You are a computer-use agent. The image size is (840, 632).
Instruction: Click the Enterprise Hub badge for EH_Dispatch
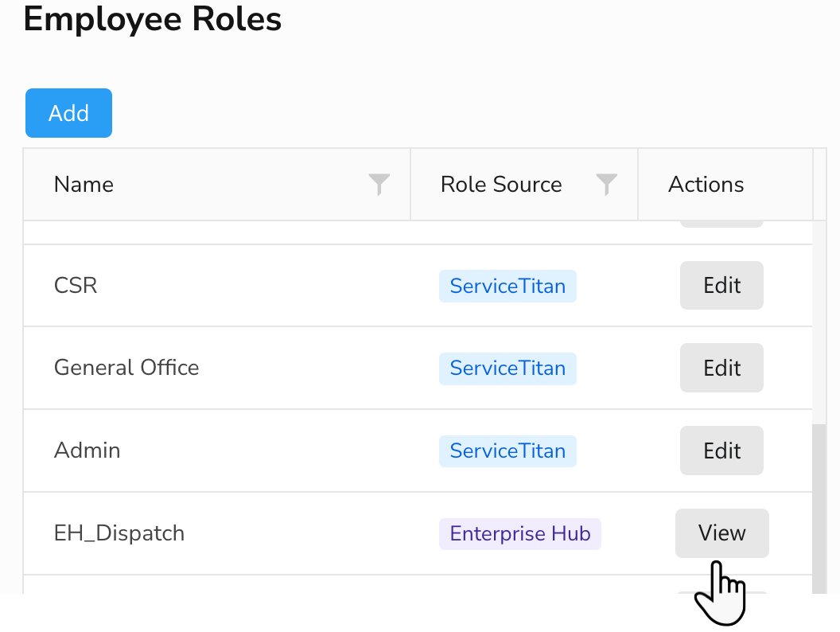point(519,533)
